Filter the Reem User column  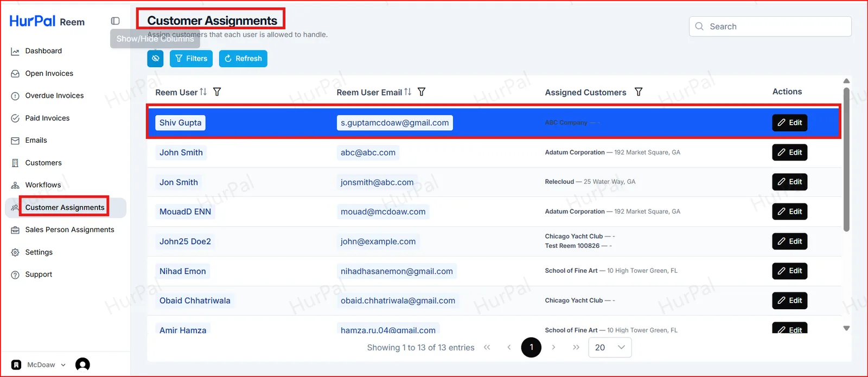tap(217, 92)
